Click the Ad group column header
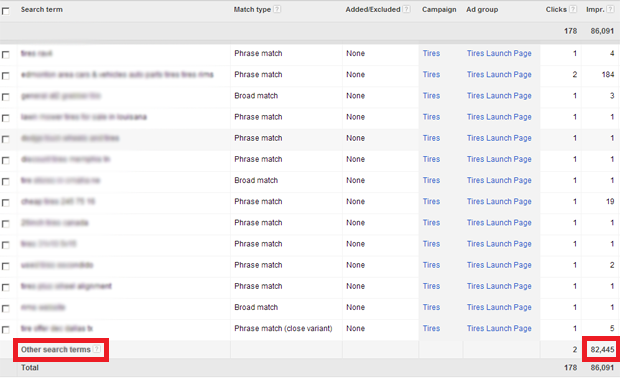This screenshot has height=379, width=620. tap(482, 9)
